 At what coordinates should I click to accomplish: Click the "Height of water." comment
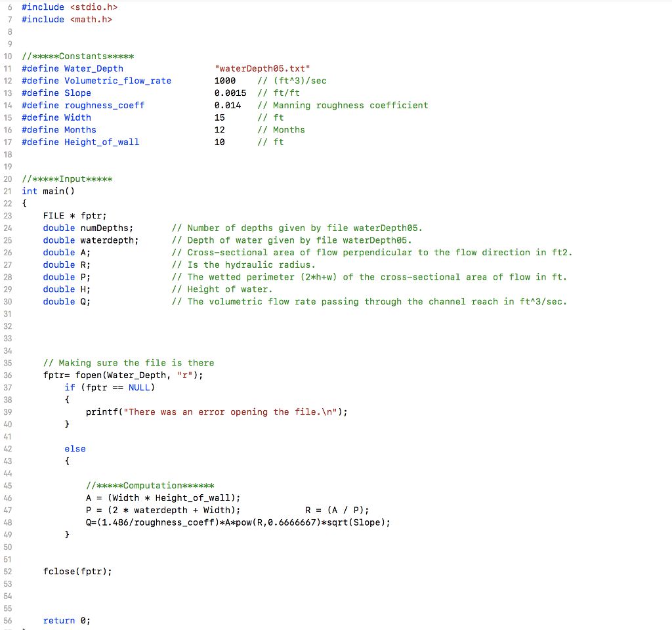[222, 289]
